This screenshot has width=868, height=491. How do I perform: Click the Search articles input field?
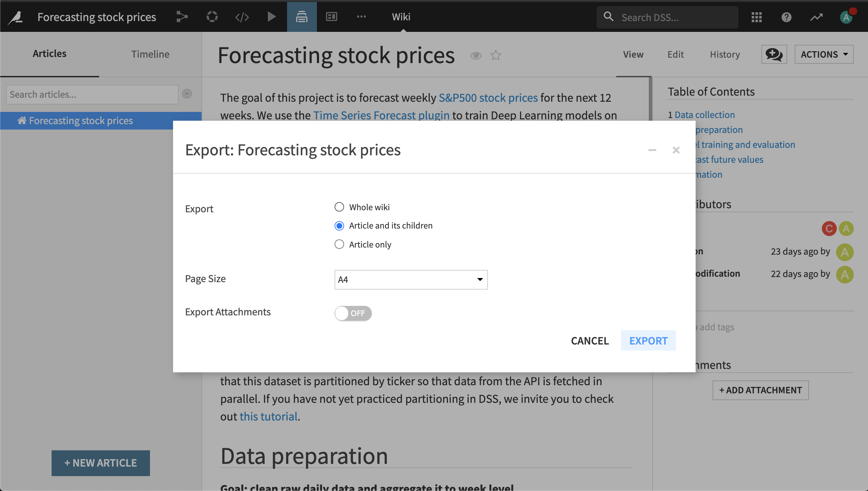point(92,94)
